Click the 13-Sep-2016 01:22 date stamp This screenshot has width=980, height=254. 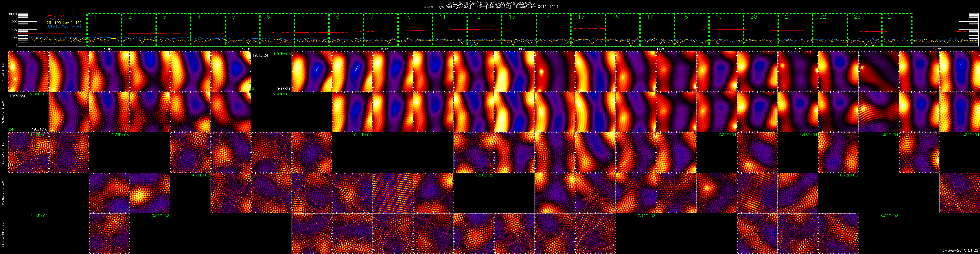click(x=959, y=250)
